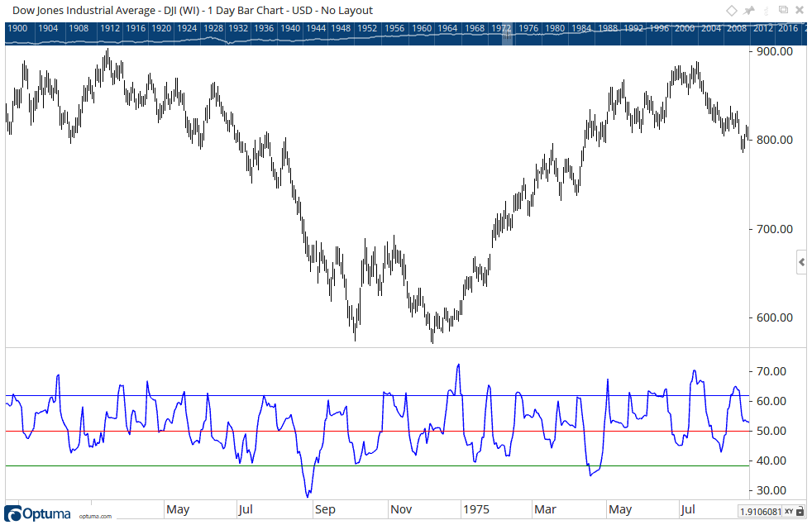
Task: Click the Optuma logo at bottom left
Action: pos(37,513)
